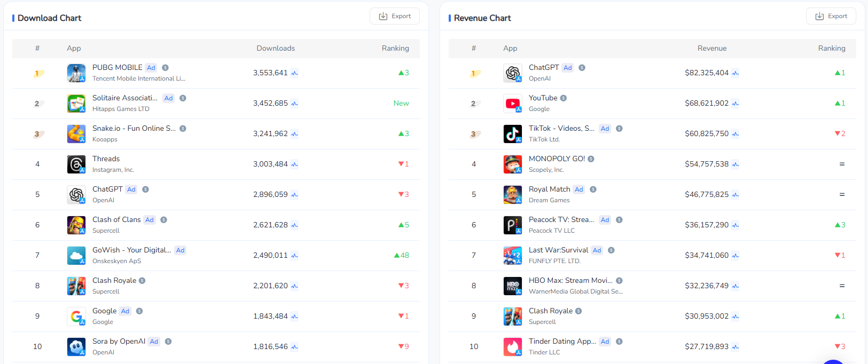Open Peacock TV: Strea... app link
The height and width of the screenshot is (364, 868).
click(561, 220)
